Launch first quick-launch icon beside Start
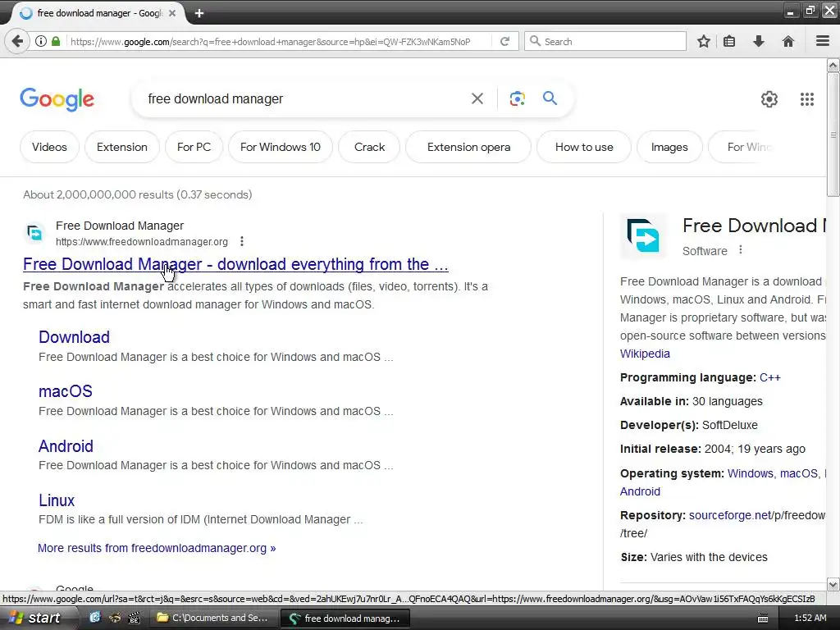 [95, 618]
